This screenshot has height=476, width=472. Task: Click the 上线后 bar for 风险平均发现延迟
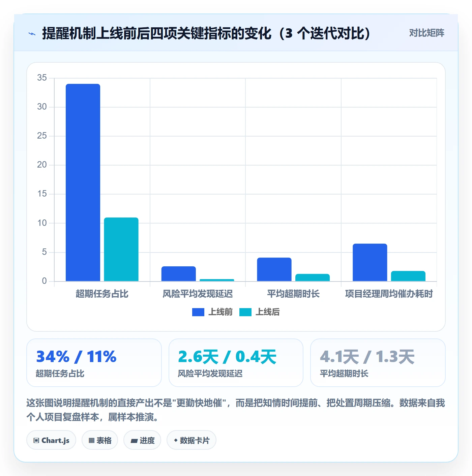[217, 280]
